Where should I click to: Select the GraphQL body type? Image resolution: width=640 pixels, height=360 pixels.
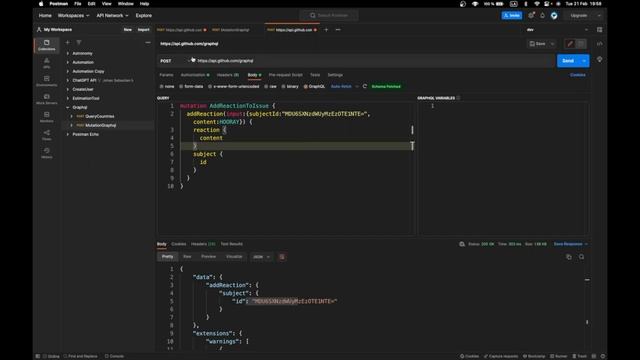coord(314,87)
